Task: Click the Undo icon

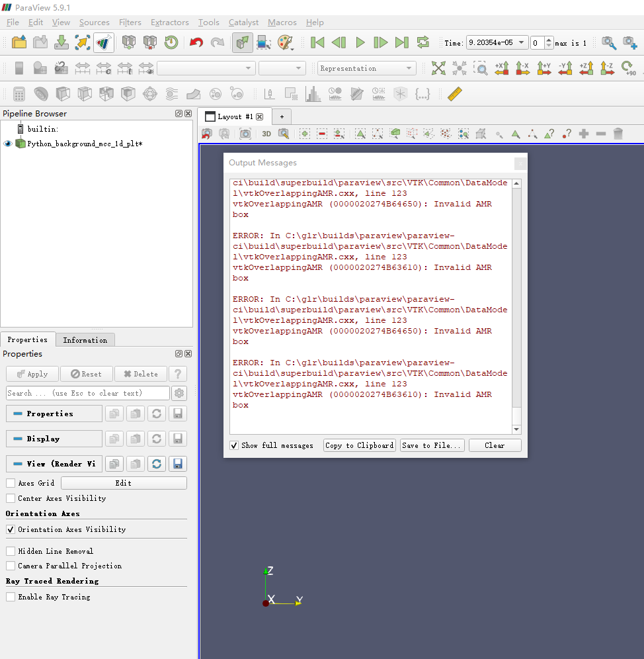Action: pyautogui.click(x=196, y=42)
